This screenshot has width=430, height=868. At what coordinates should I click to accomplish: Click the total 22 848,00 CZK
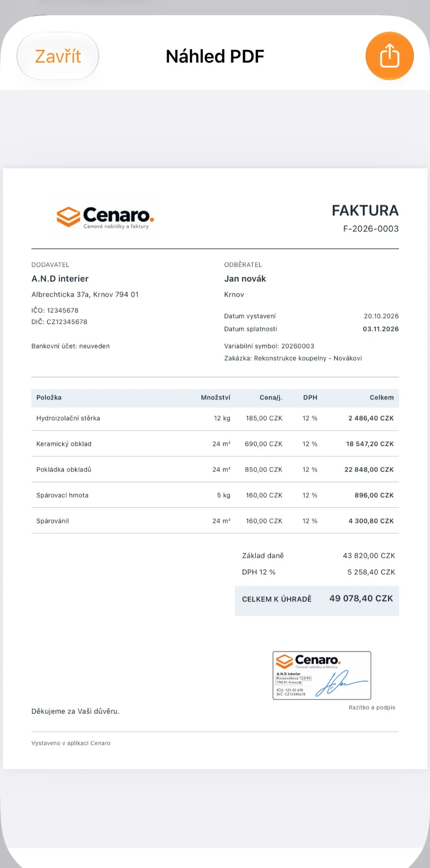(369, 469)
